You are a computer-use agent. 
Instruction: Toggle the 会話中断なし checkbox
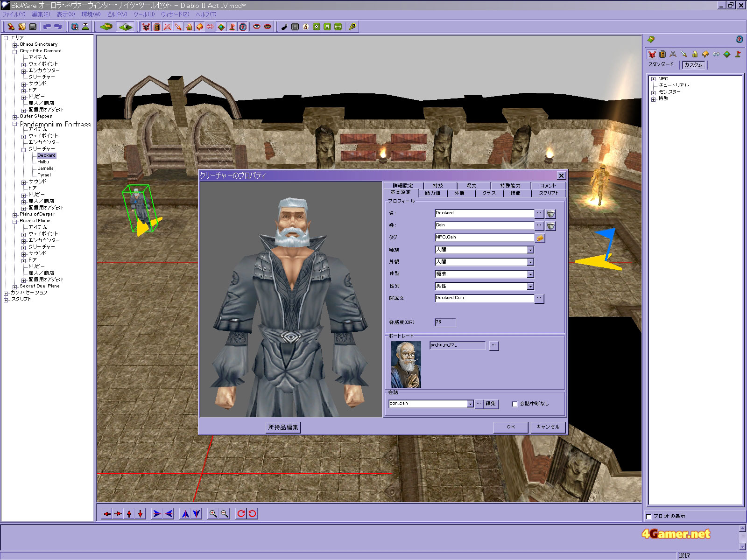coord(514,404)
